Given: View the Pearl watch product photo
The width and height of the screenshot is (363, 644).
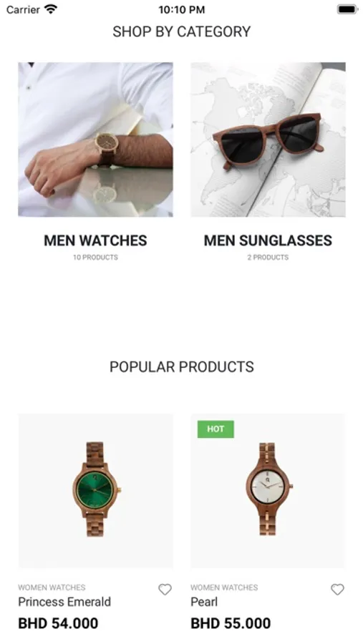Looking at the screenshot, I should click(x=268, y=491).
